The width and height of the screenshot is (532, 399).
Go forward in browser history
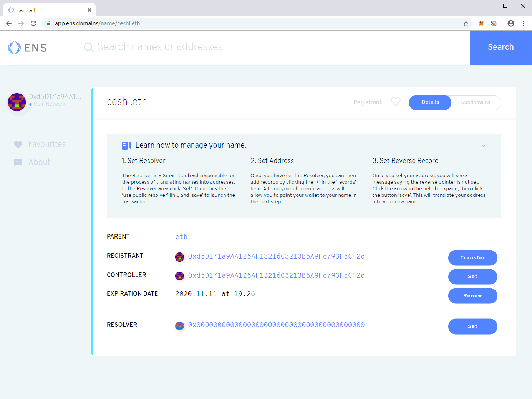click(21, 23)
